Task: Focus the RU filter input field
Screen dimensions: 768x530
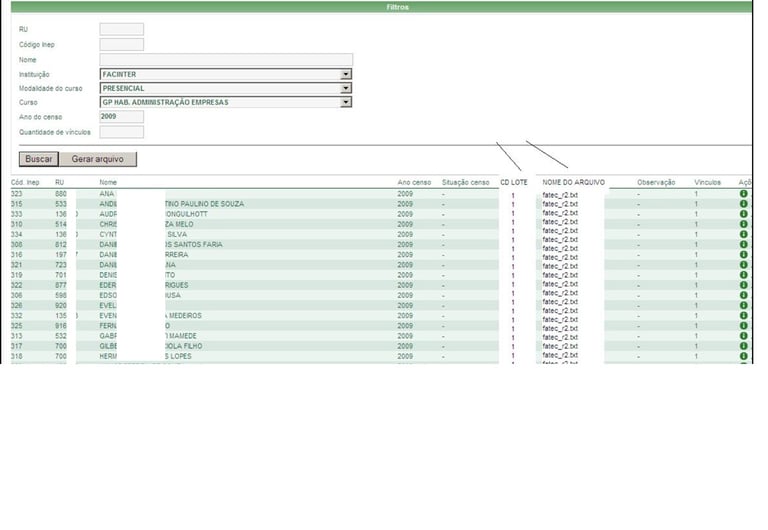Action: 121,29
